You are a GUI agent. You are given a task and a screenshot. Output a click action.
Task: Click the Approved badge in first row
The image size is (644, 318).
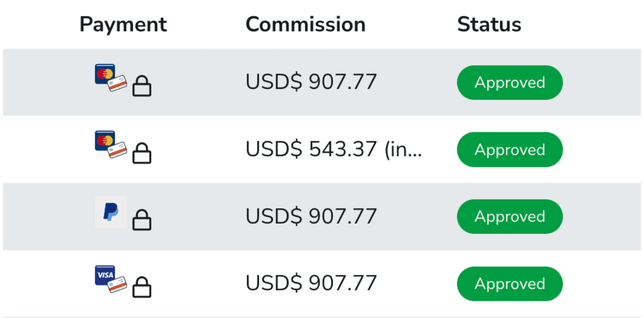(x=509, y=82)
